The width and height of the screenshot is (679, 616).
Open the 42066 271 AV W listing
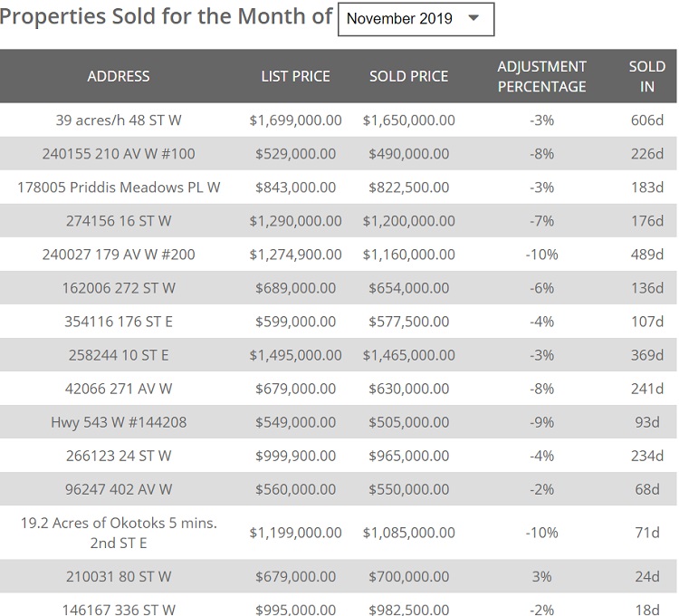[119, 389]
